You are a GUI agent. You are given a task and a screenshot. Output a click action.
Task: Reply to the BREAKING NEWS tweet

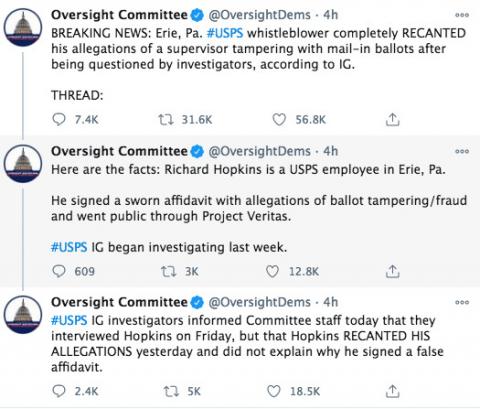(x=59, y=119)
